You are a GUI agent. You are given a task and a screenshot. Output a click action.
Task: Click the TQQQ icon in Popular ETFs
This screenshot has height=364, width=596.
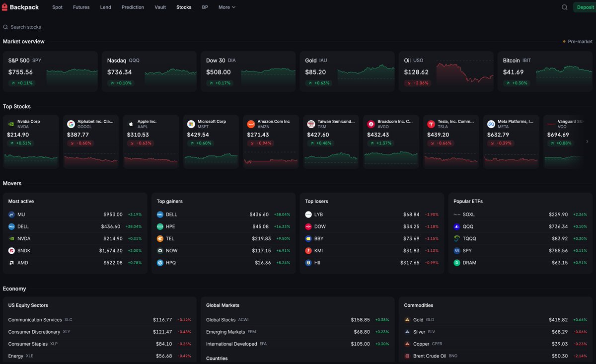tap(457, 238)
